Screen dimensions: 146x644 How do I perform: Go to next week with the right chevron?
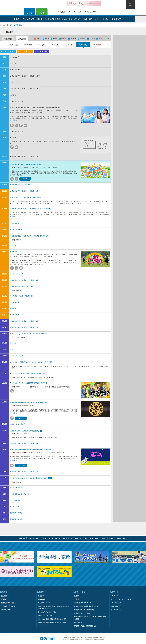click(107, 44)
